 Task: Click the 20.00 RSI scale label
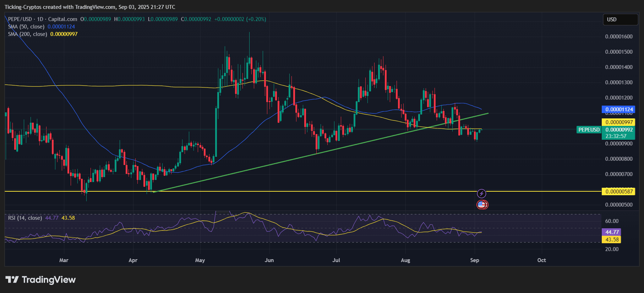(612, 249)
